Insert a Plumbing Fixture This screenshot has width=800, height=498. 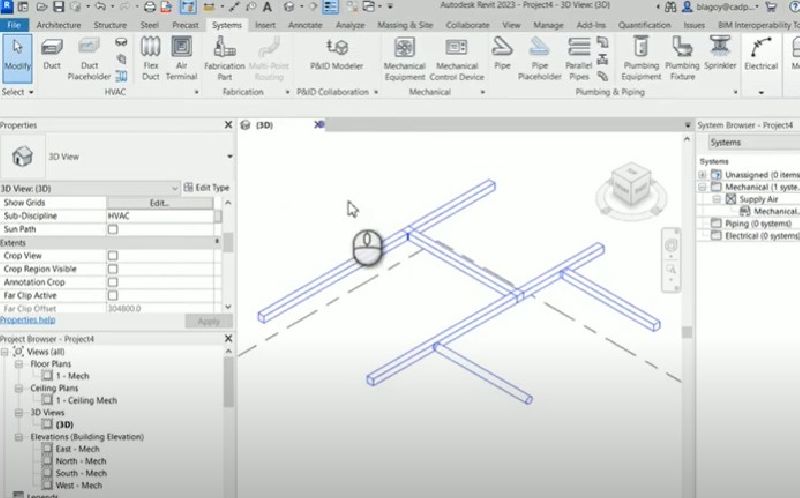[682, 58]
